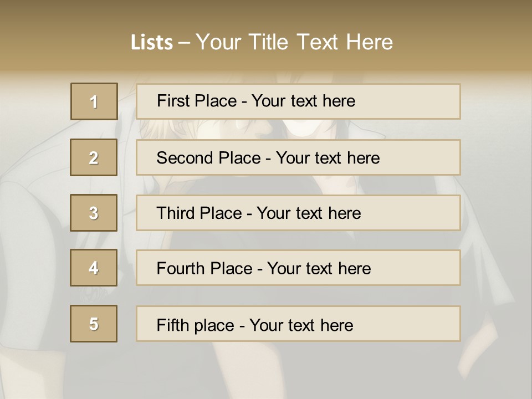Click the slide title text
This screenshot has width=532, height=399.
[262, 42]
